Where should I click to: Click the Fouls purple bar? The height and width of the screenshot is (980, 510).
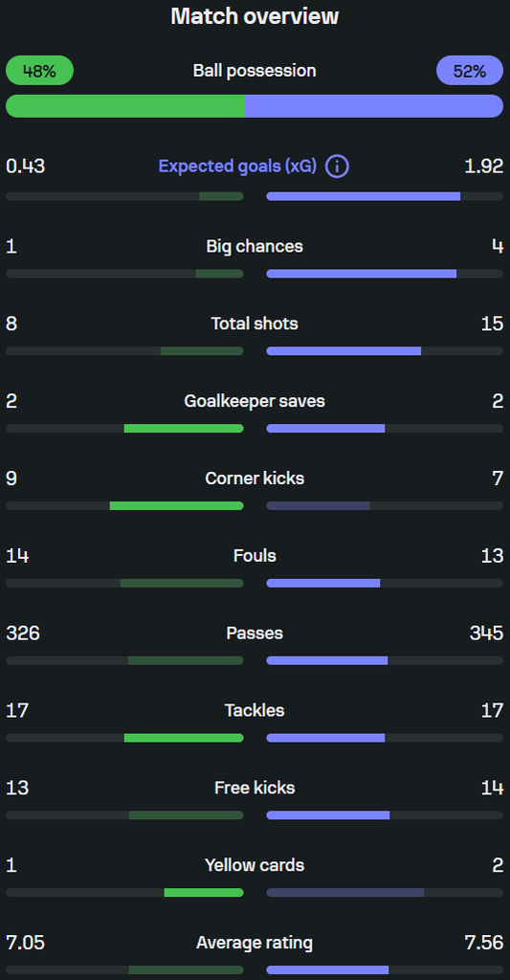323,583
